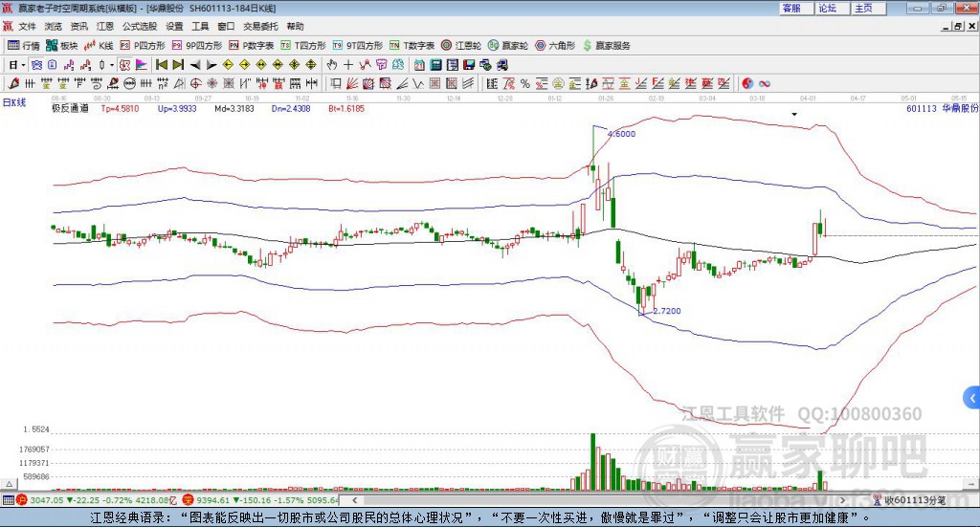Click the 主页 homepage button
Viewport: 980px width, 527px height.
coord(868,8)
